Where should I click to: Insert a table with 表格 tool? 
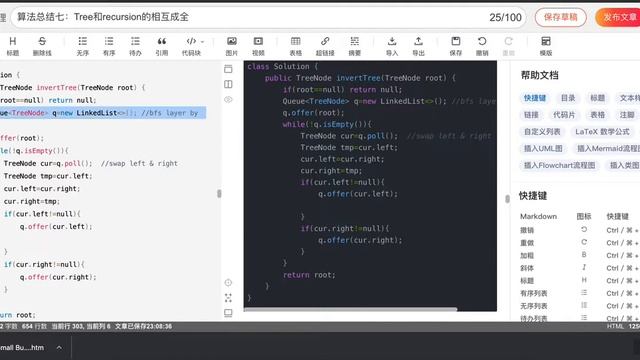296,46
